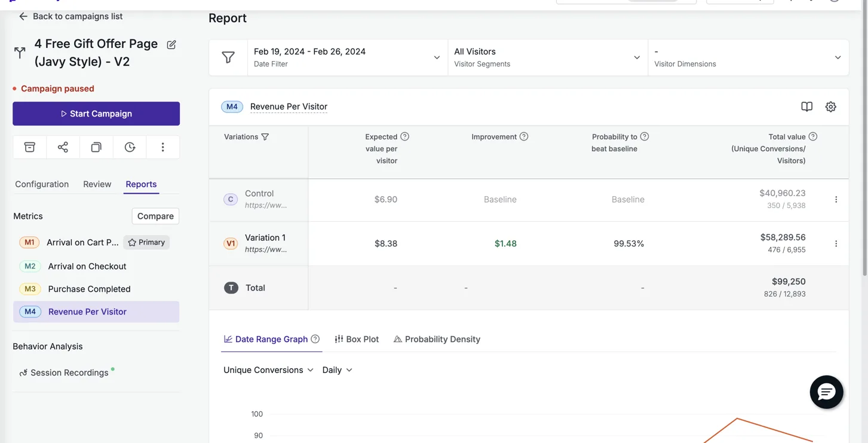
Task: Open campaign history clock icon
Action: click(130, 147)
